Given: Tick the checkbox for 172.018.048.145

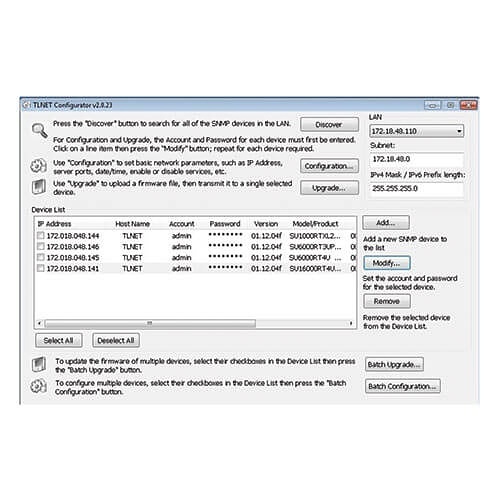Looking at the screenshot, I should (x=41, y=257).
